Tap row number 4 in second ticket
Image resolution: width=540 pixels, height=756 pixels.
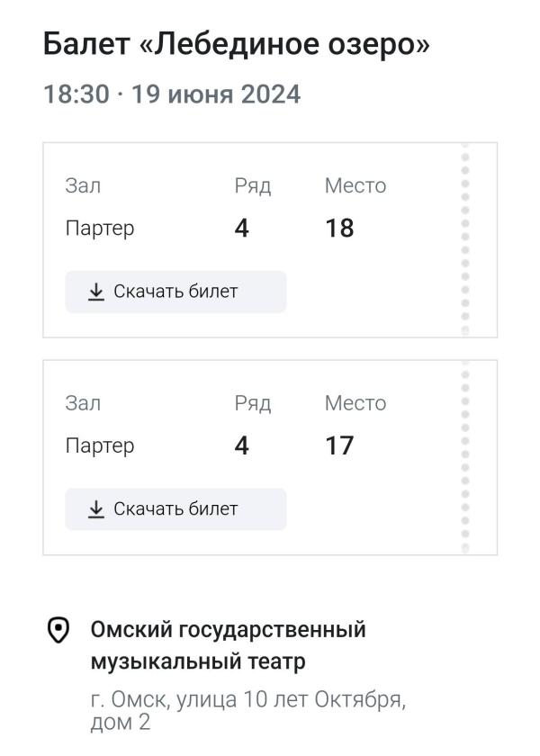[x=241, y=445]
